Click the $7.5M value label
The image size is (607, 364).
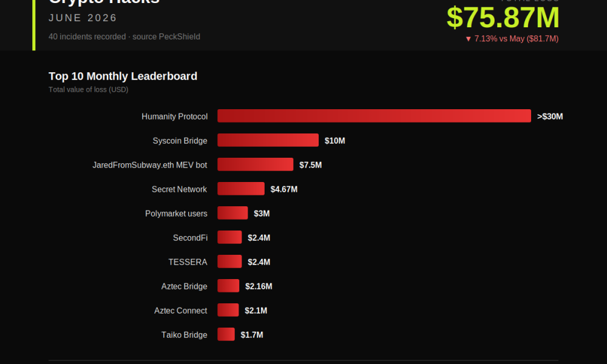310,165
